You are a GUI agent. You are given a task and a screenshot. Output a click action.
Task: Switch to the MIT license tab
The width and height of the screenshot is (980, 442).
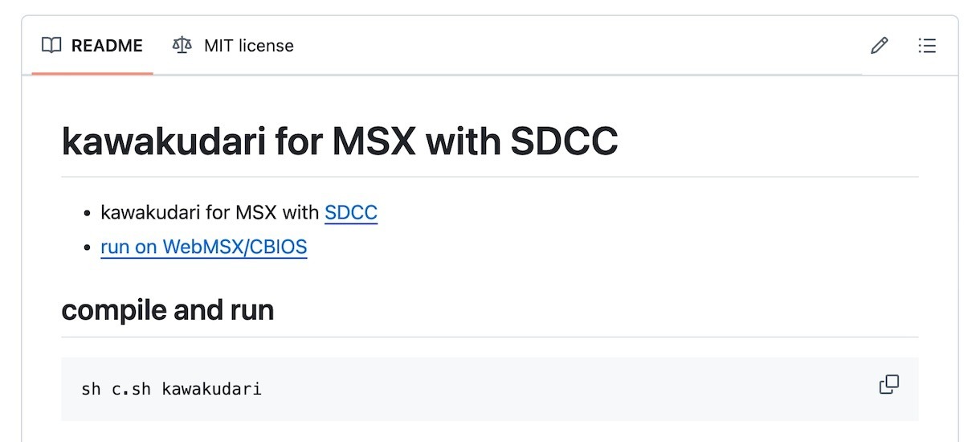click(233, 46)
